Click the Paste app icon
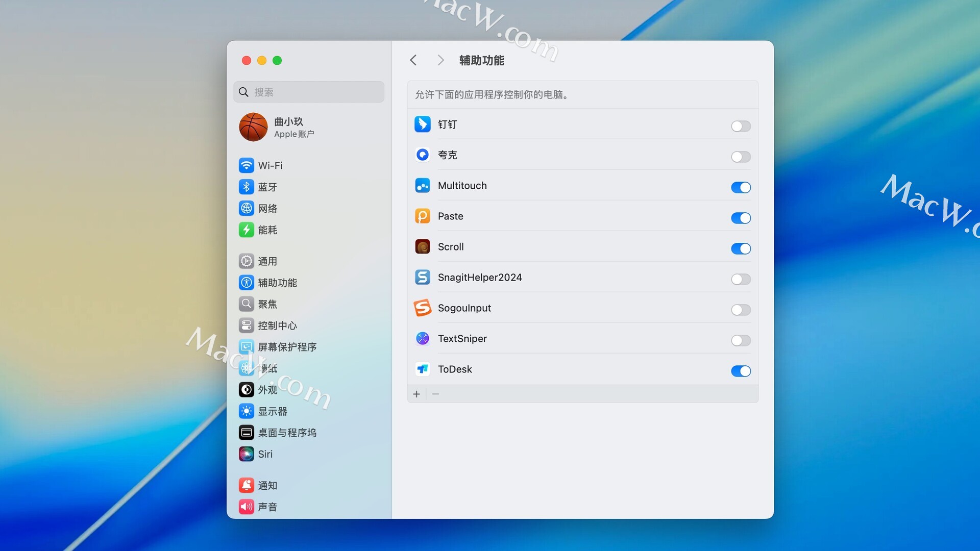This screenshot has width=980, height=551. point(422,216)
